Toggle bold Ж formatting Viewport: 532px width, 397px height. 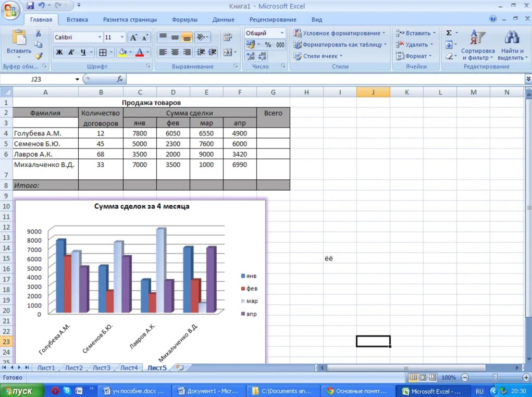coord(59,52)
